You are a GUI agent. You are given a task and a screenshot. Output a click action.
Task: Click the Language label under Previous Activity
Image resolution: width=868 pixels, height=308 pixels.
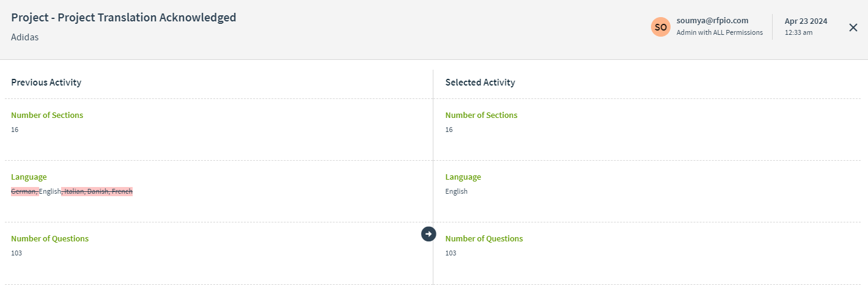[29, 177]
